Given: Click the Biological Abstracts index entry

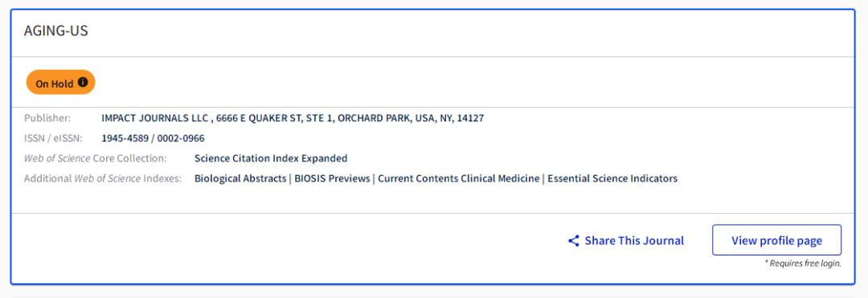Looking at the screenshot, I should tap(240, 178).
